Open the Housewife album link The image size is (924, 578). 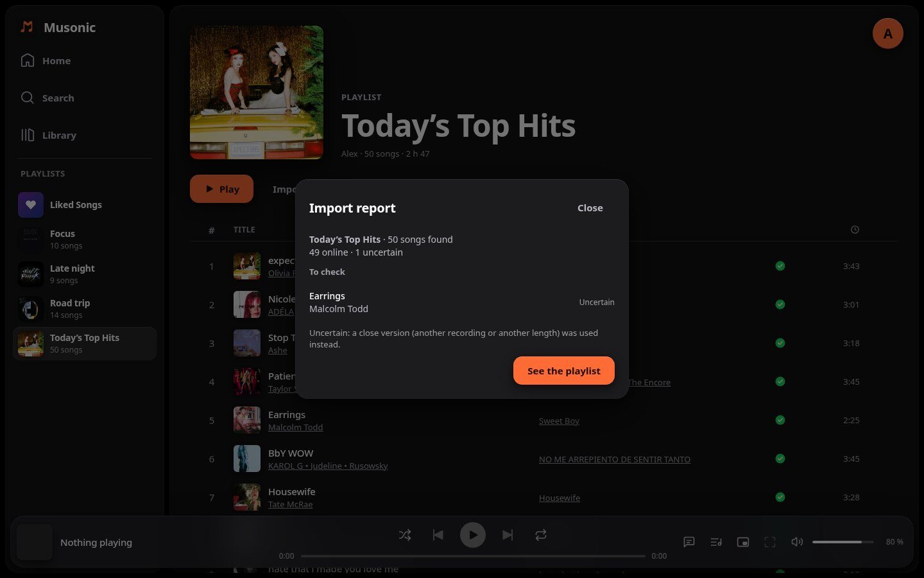(x=560, y=498)
